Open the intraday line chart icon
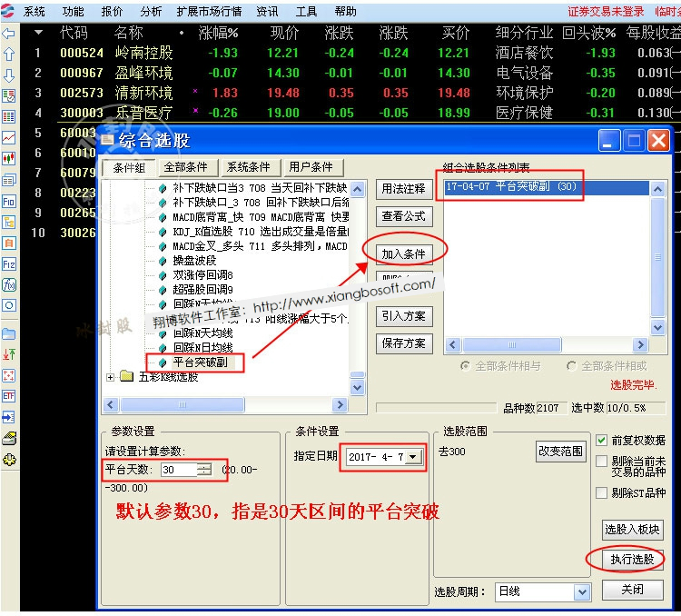The width and height of the screenshot is (681, 616). pyautogui.click(x=9, y=137)
